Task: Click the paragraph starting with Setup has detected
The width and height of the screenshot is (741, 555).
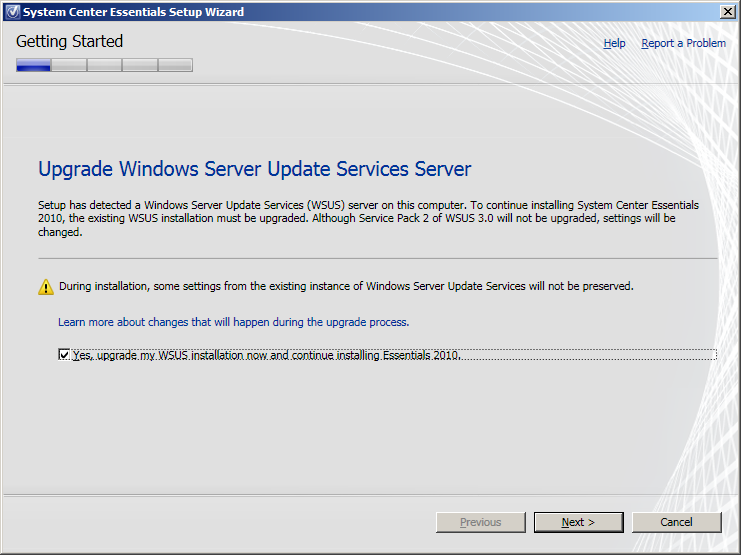Action: pos(369,218)
